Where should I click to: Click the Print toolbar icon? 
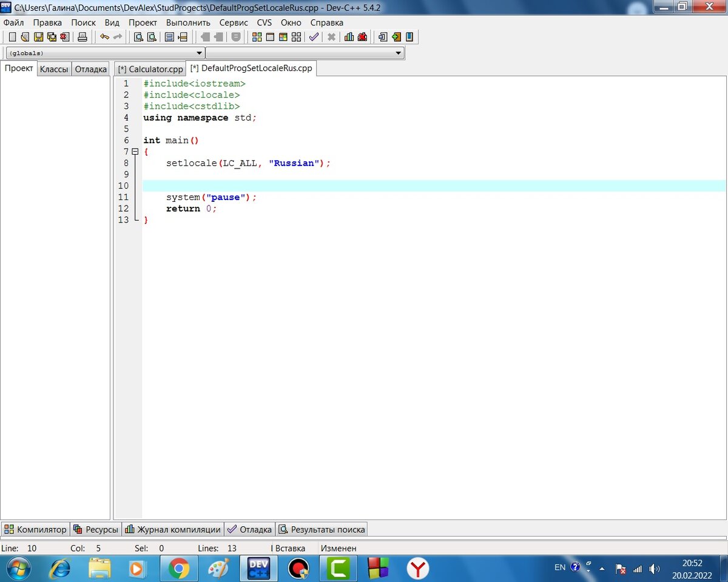[x=83, y=37]
